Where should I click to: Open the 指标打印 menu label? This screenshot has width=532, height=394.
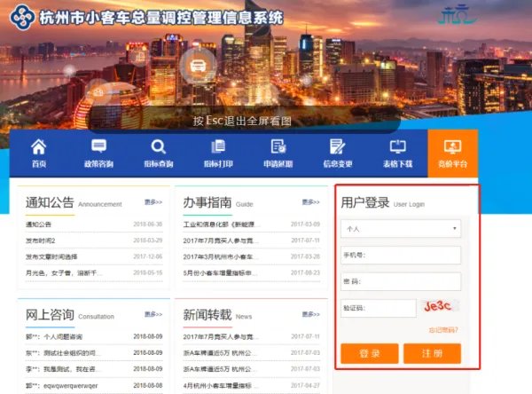tap(218, 164)
